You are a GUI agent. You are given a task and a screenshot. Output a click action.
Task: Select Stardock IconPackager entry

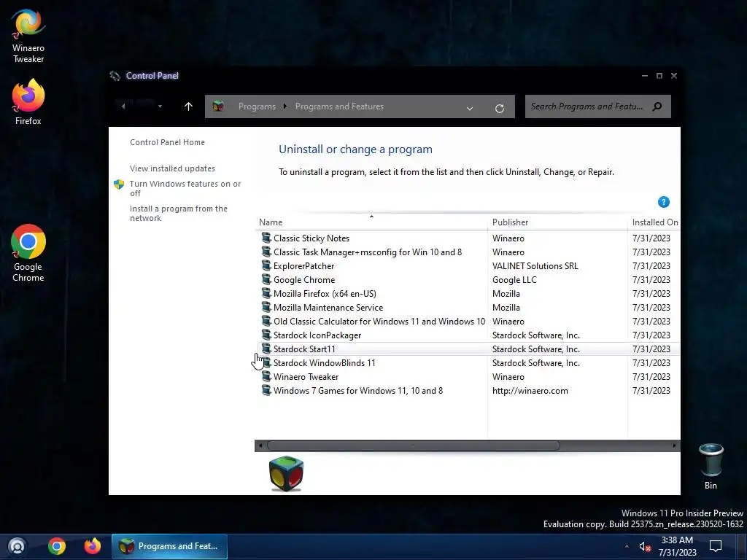point(468,335)
